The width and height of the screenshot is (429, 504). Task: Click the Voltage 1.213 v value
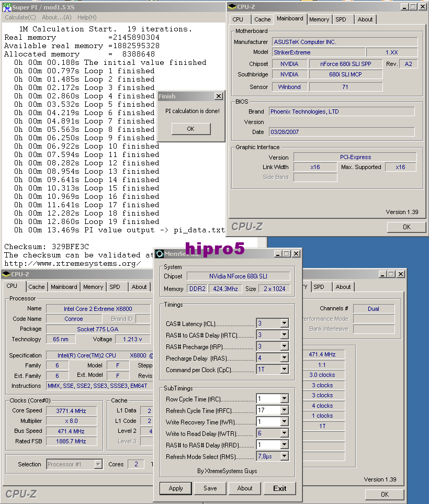tap(132, 339)
